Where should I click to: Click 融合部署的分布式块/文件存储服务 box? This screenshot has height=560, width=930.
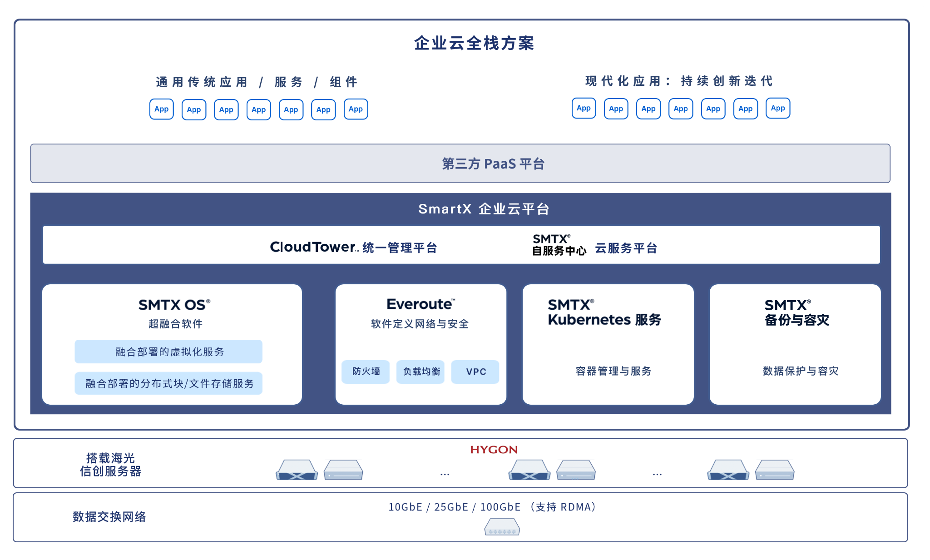pyautogui.click(x=168, y=383)
